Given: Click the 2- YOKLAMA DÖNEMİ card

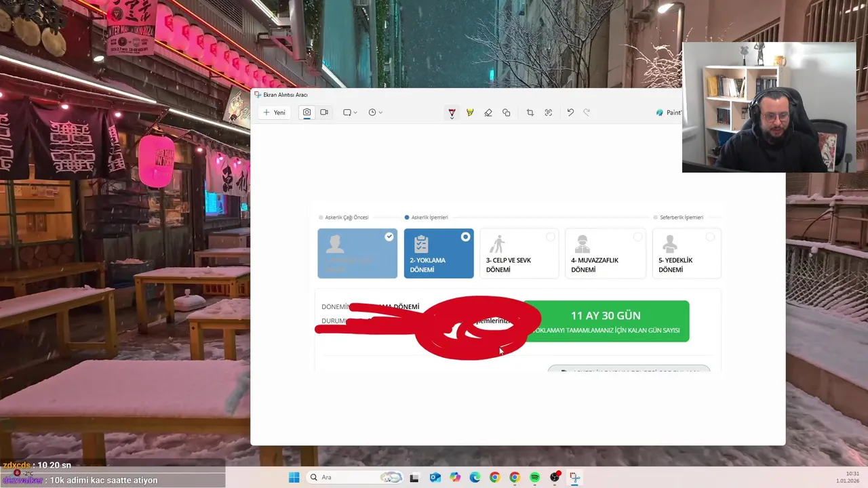Looking at the screenshot, I should click(x=439, y=253).
